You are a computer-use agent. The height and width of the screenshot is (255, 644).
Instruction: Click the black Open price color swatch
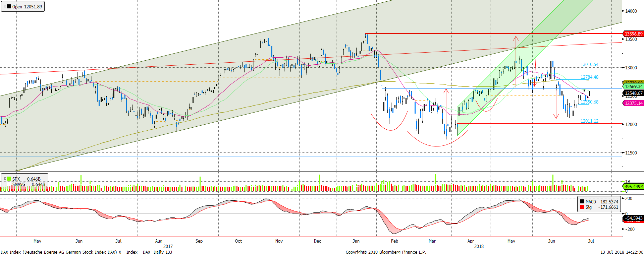pos(9,6)
